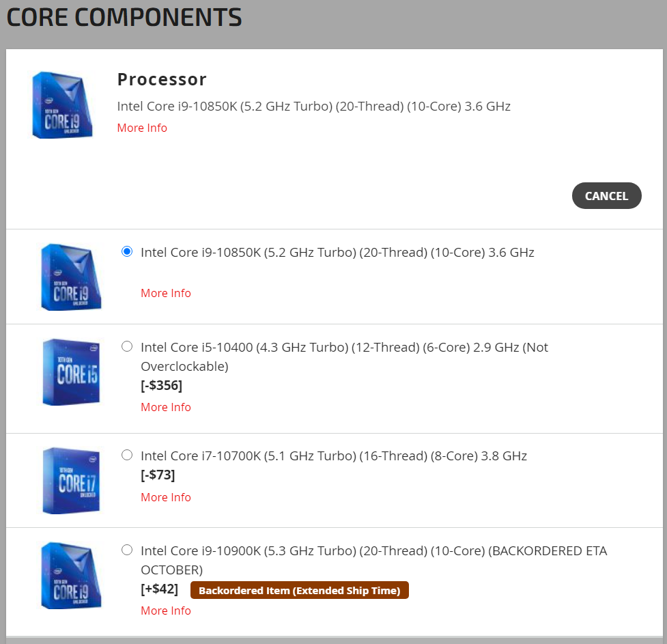Click the [-$356] price adjustment text
This screenshot has width=667, height=644.
click(x=159, y=385)
